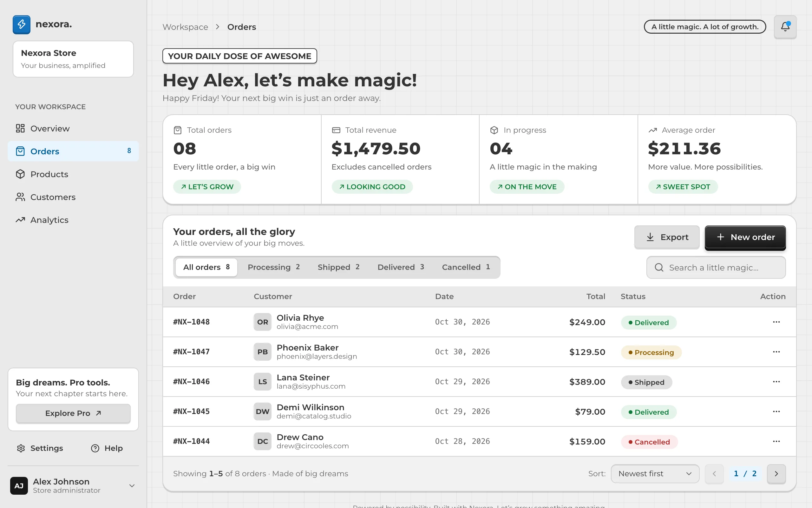Open actions menu for order #NX-1046
The height and width of the screenshot is (508, 812).
pyautogui.click(x=776, y=382)
